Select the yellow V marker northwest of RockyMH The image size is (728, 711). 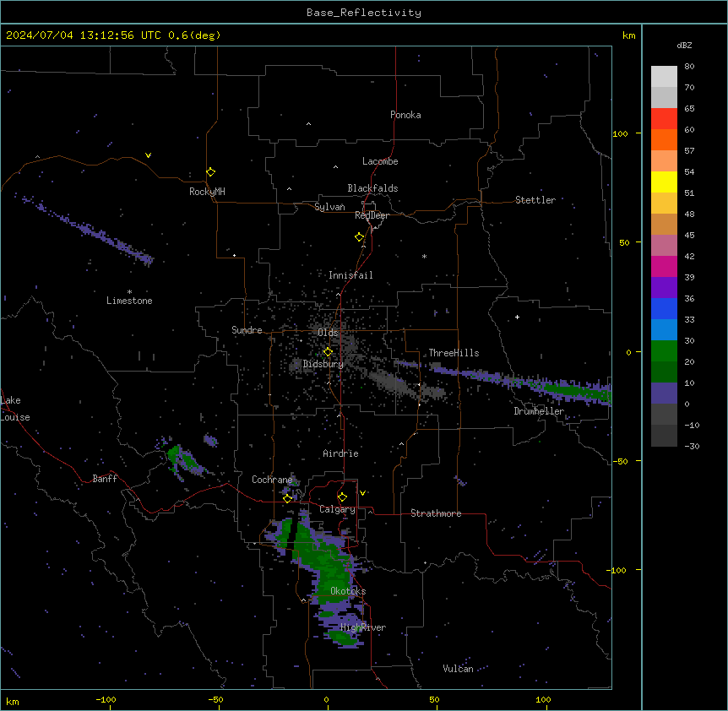tap(148, 155)
